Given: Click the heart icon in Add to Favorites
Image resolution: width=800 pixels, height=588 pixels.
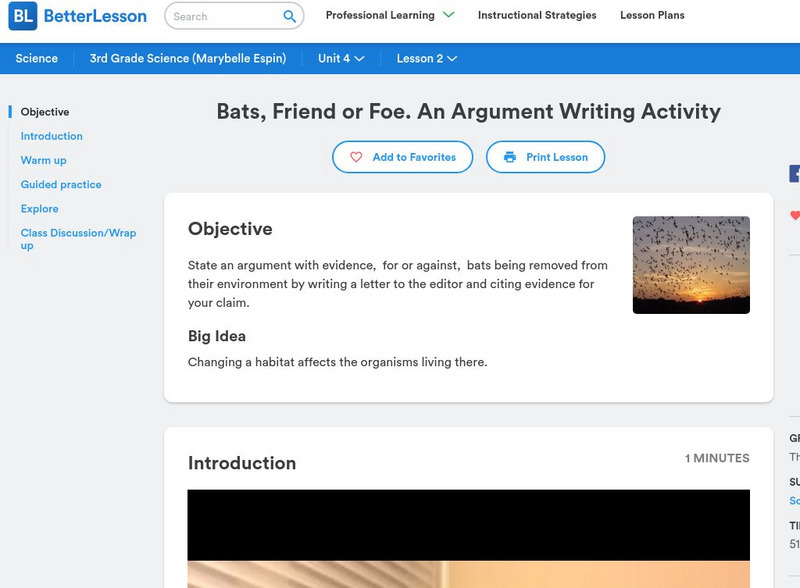Looking at the screenshot, I should click(x=356, y=157).
